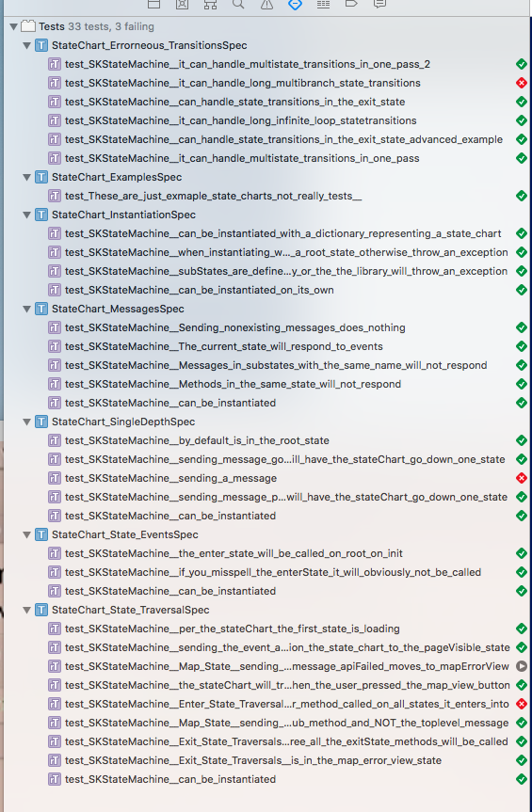Click green pass icon for is_in_the_map_error_view_state
Screen dimensions: 532x812
(x=522, y=760)
